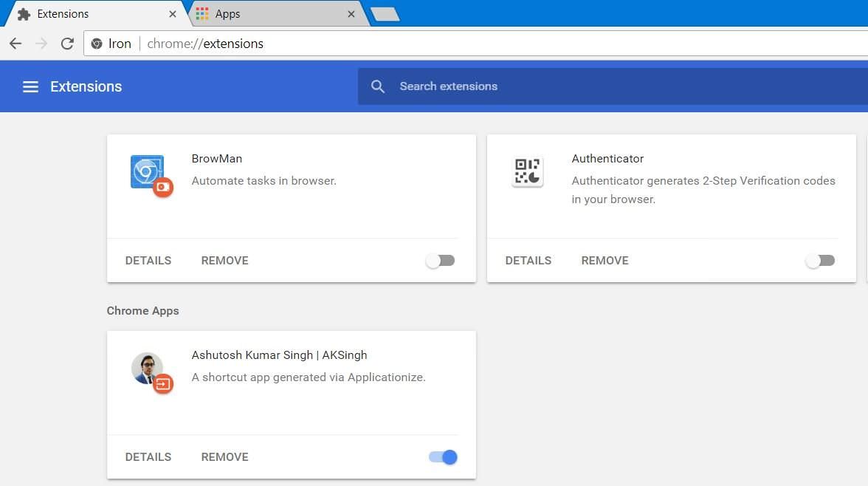Click REMOVE for Authenticator

605,261
